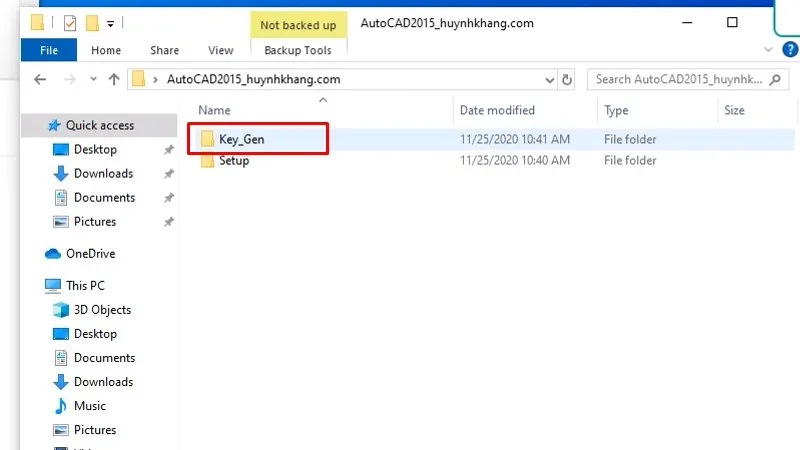Click the Up directory arrow
800x450 pixels.
[113, 79]
